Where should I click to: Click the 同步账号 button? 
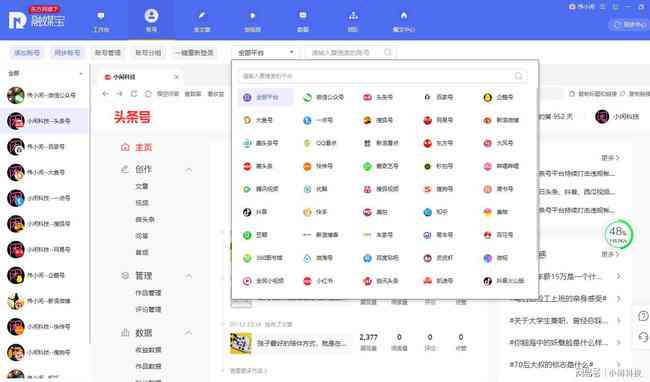click(67, 53)
